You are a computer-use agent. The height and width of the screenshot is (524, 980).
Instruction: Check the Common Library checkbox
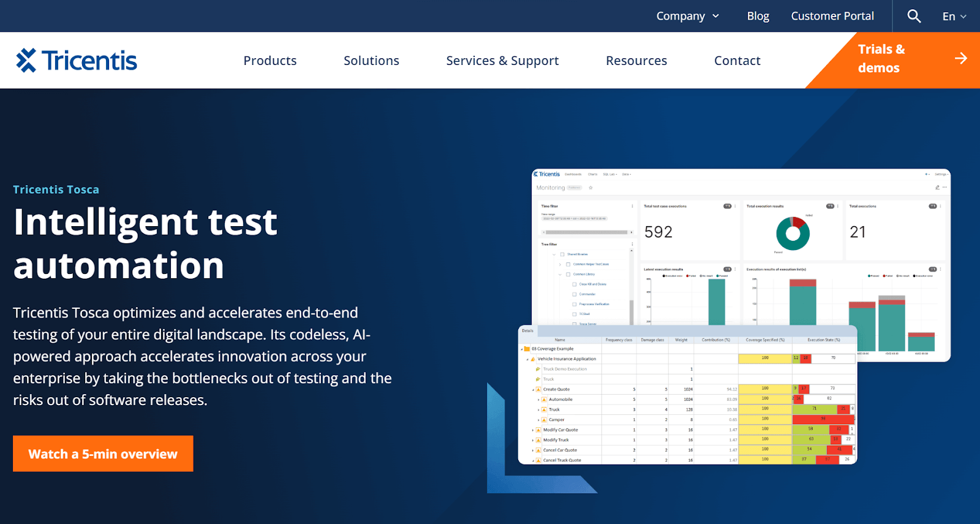point(568,274)
